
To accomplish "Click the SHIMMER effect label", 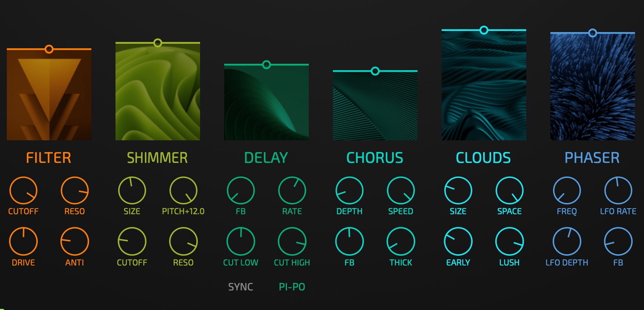I will tap(157, 158).
